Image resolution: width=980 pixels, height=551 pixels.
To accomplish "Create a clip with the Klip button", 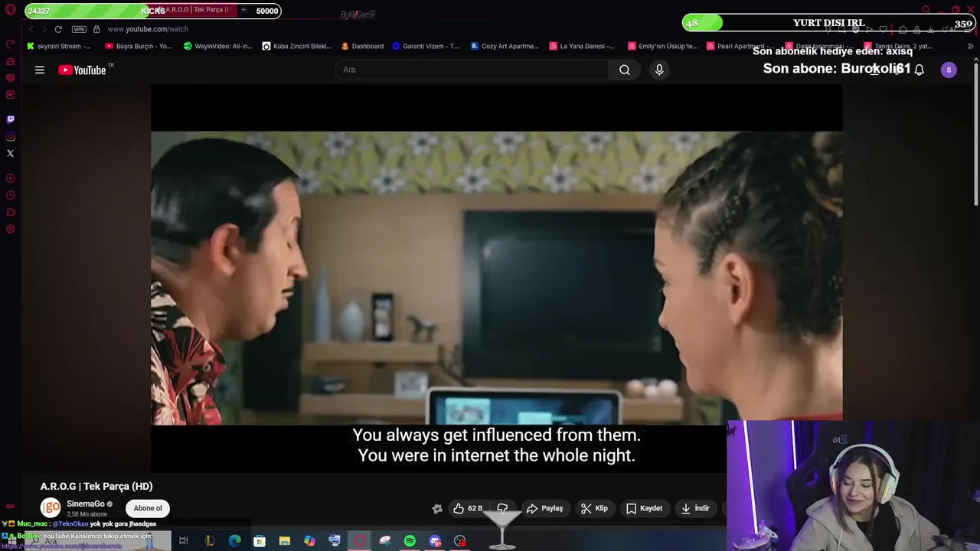I will coord(594,508).
